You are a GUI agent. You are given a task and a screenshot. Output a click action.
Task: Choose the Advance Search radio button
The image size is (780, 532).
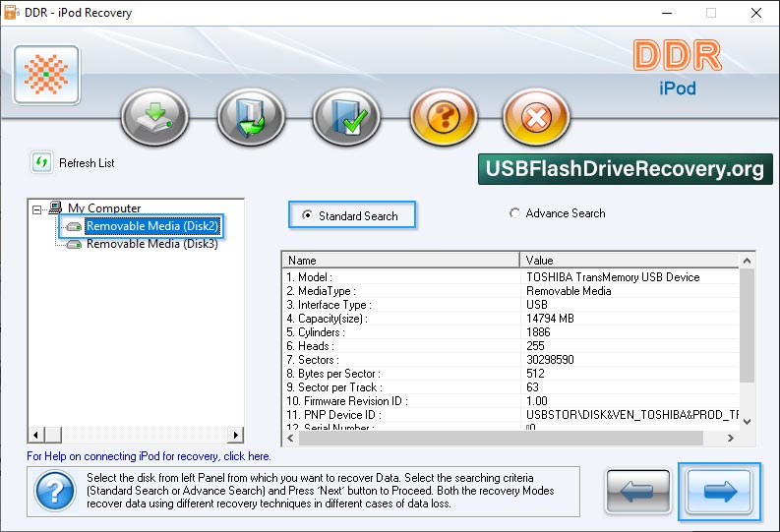(x=514, y=213)
